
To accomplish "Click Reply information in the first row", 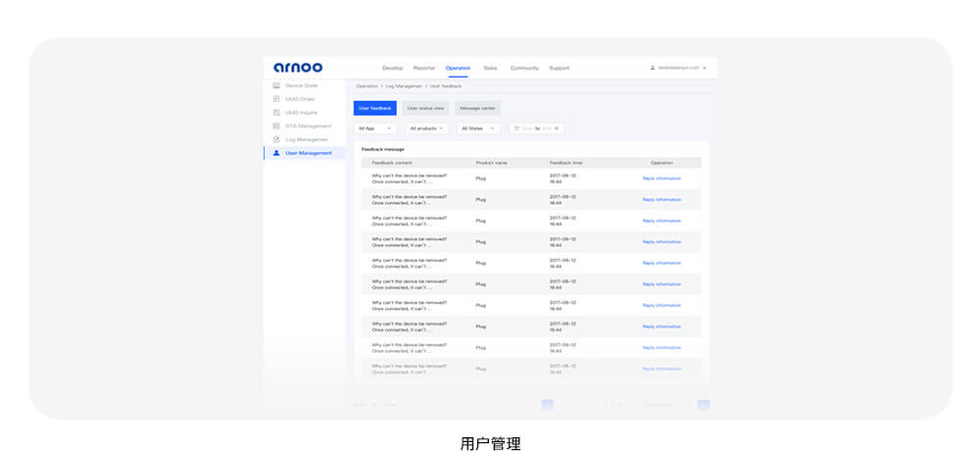I will point(661,178).
